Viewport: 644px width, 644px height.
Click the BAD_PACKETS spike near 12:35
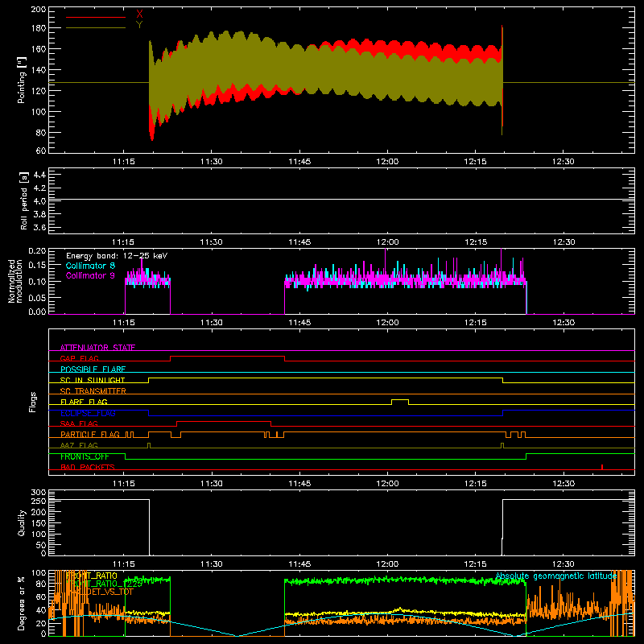click(x=601, y=467)
